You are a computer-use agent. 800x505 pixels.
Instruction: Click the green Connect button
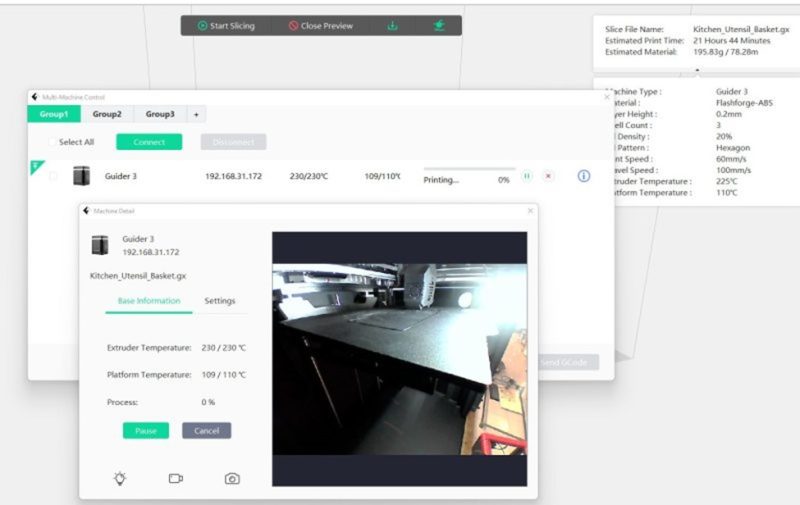click(149, 142)
